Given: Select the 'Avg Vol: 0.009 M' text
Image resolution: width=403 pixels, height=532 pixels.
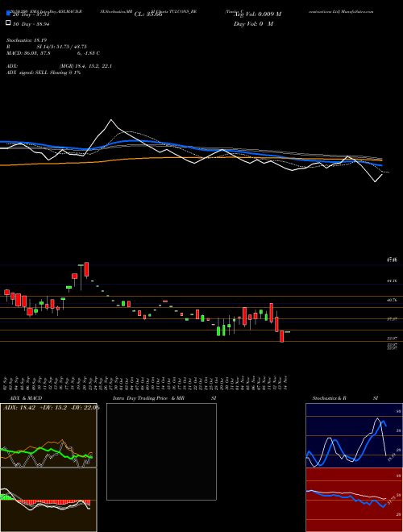Looking at the screenshot, I should [257, 15].
